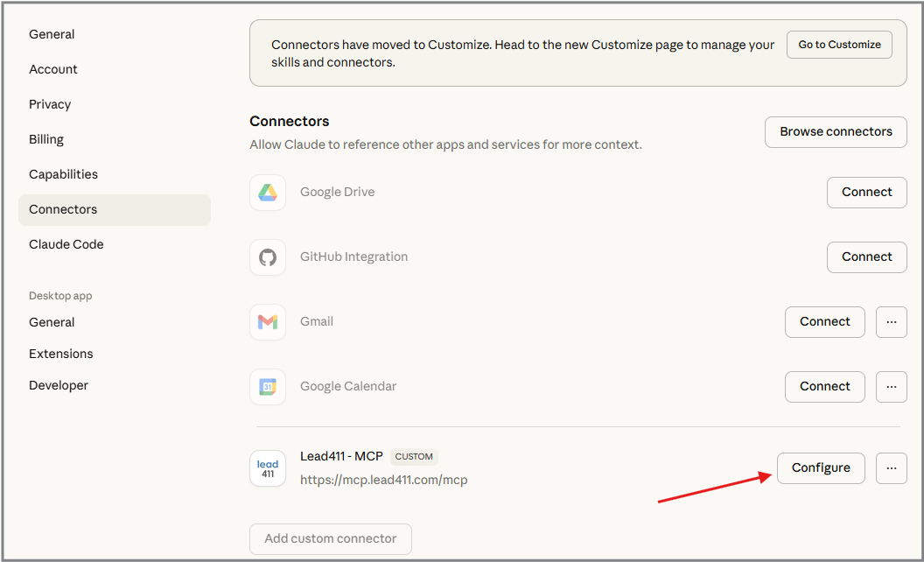
Task: Click the Lead411 logo icon
Action: click(x=268, y=468)
